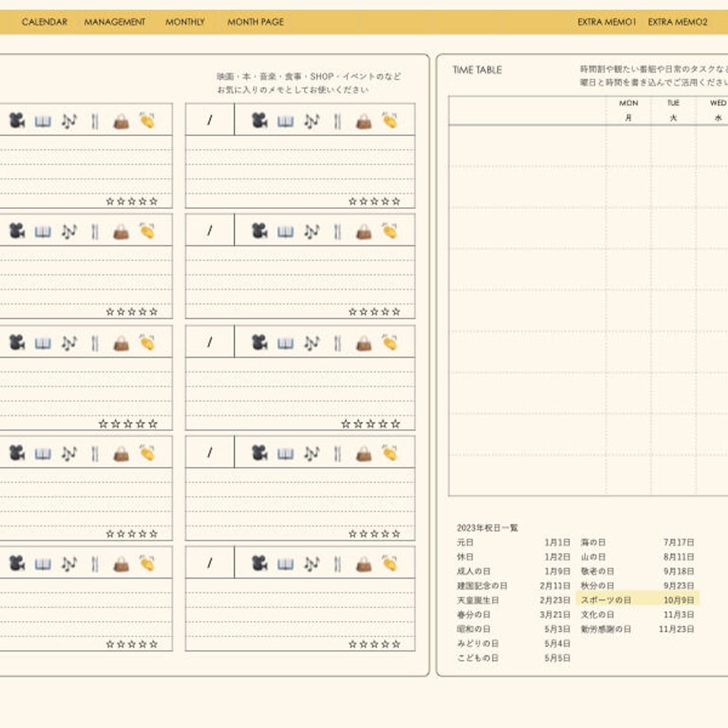
Task: Select movie camera icon in second right memo card
Action: click(260, 231)
